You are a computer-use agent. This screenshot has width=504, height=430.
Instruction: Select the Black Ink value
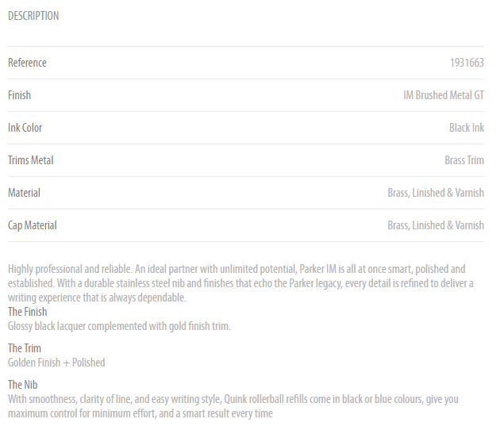tap(467, 128)
